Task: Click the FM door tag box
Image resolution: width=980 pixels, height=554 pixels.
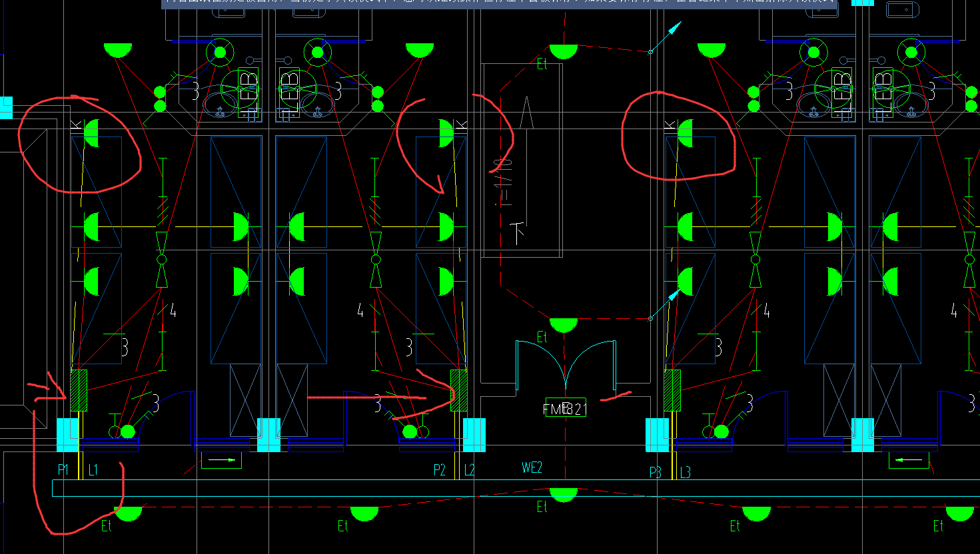Action: 565,408
